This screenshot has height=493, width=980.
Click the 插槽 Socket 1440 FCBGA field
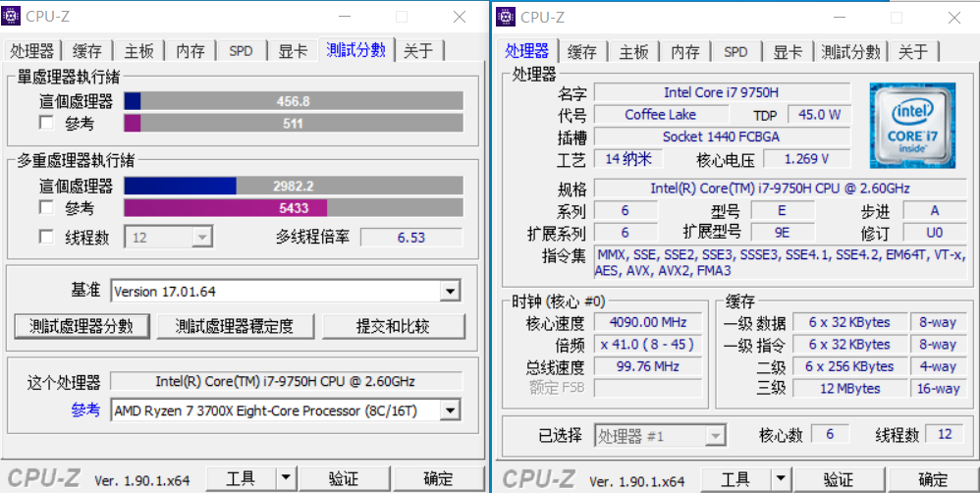coord(721,137)
